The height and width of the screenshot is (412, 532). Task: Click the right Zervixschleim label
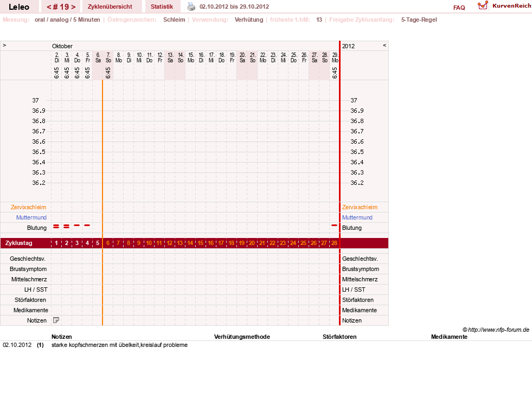pos(360,207)
